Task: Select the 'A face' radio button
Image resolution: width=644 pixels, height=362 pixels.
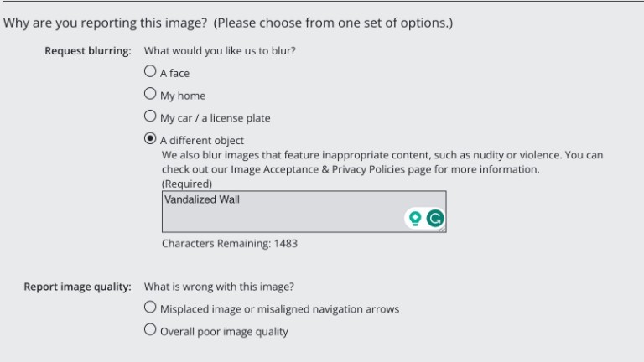Action: [x=150, y=71]
